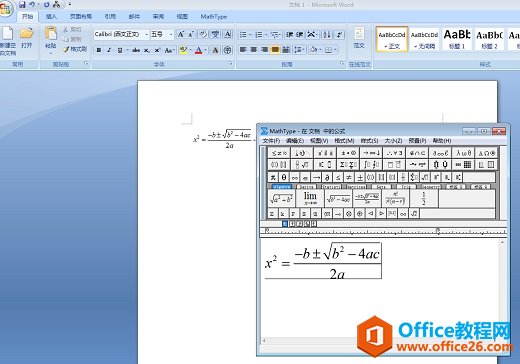This screenshot has height=364, width=520.
Task: Expand the font color dropdown arrow
Action: click(205, 50)
